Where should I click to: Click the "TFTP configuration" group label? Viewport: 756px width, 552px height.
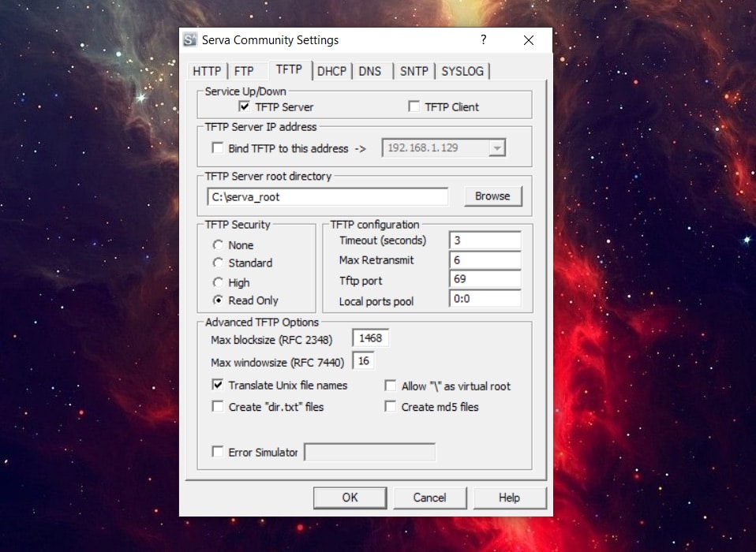pyautogui.click(x=375, y=225)
